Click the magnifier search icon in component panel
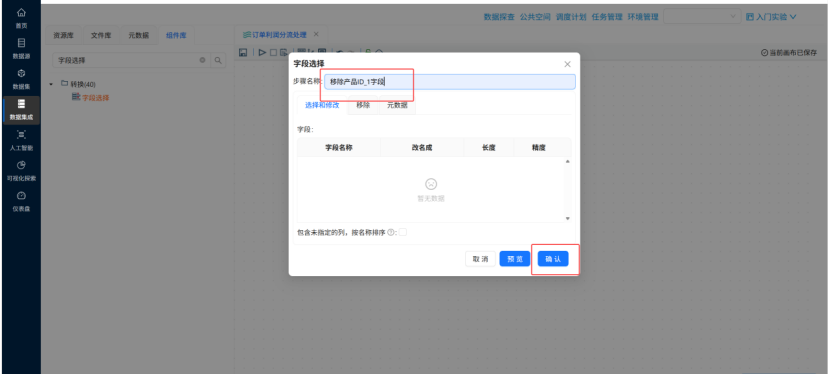830x374 pixels. (218, 60)
